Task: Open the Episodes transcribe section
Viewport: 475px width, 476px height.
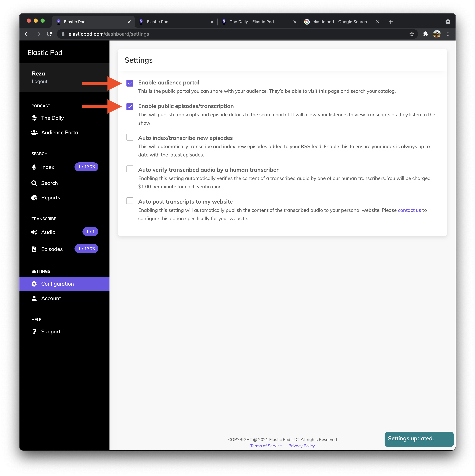Action: click(52, 249)
